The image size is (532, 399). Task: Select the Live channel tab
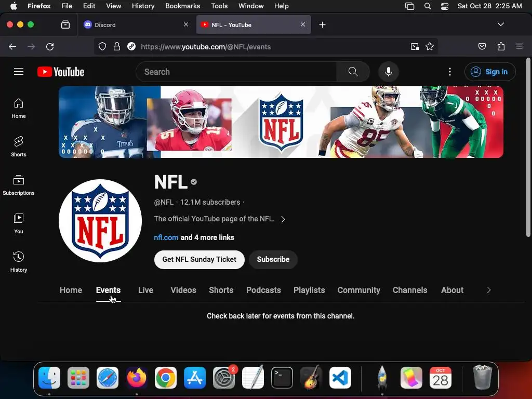pos(145,290)
